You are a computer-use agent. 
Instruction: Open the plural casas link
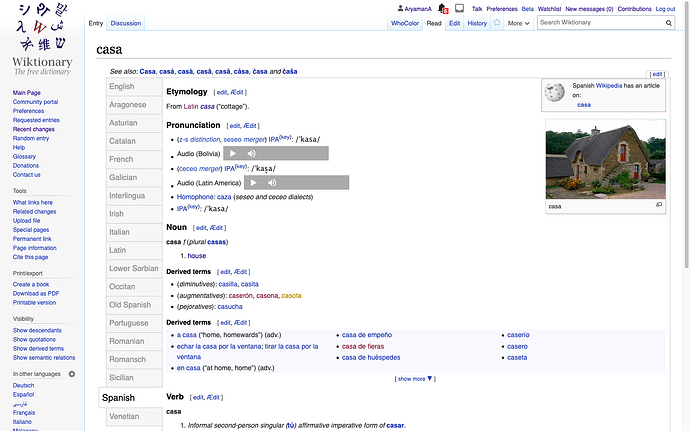coord(217,242)
